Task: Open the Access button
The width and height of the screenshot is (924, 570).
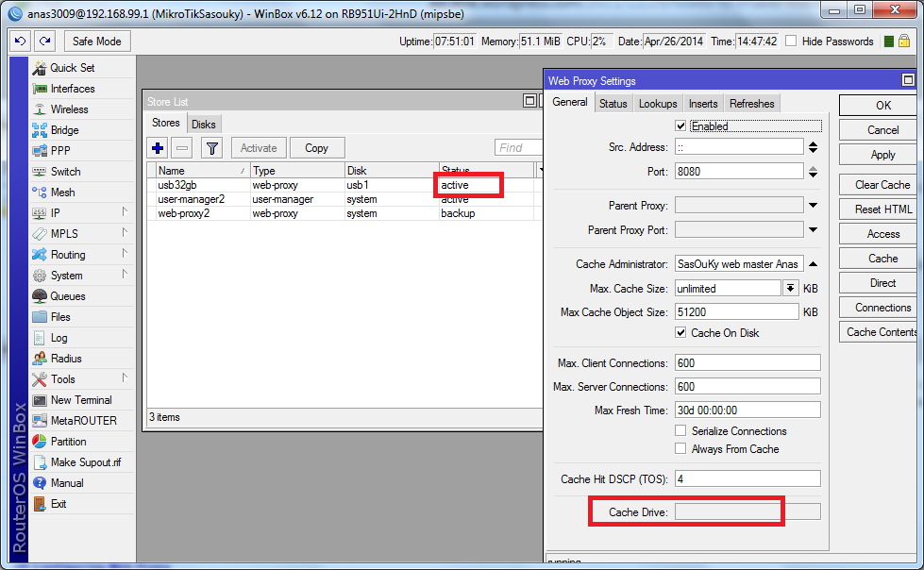Action: pyautogui.click(x=879, y=234)
